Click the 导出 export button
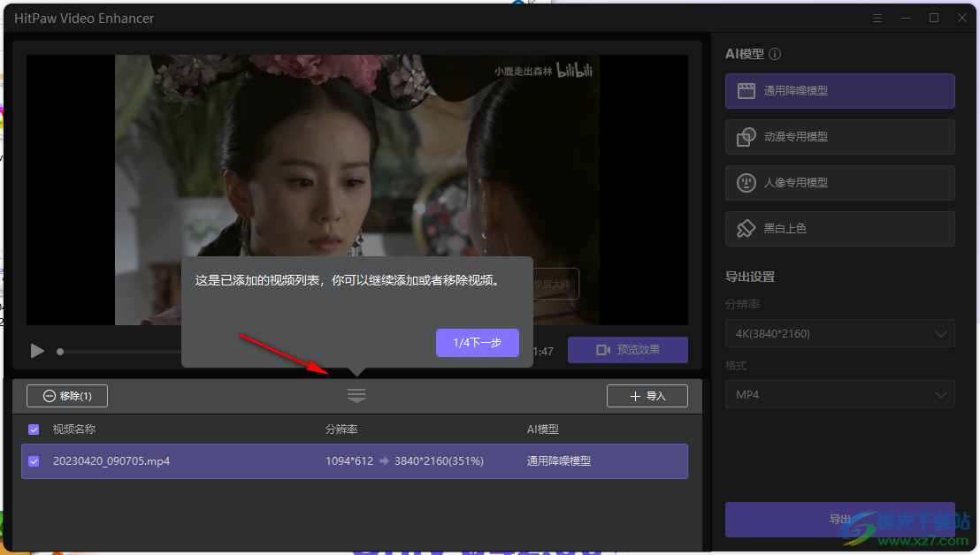Viewport: 980px width, 555px height. coord(839,520)
